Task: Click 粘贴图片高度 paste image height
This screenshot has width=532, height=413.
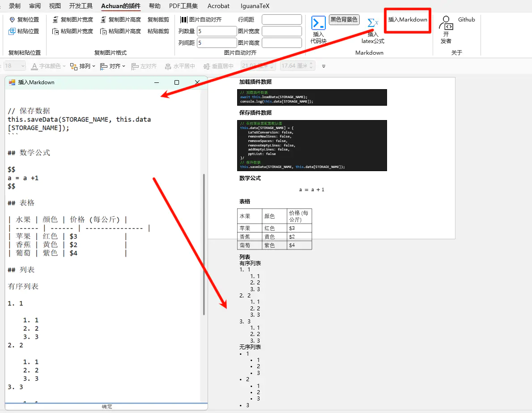Action: (x=120, y=31)
